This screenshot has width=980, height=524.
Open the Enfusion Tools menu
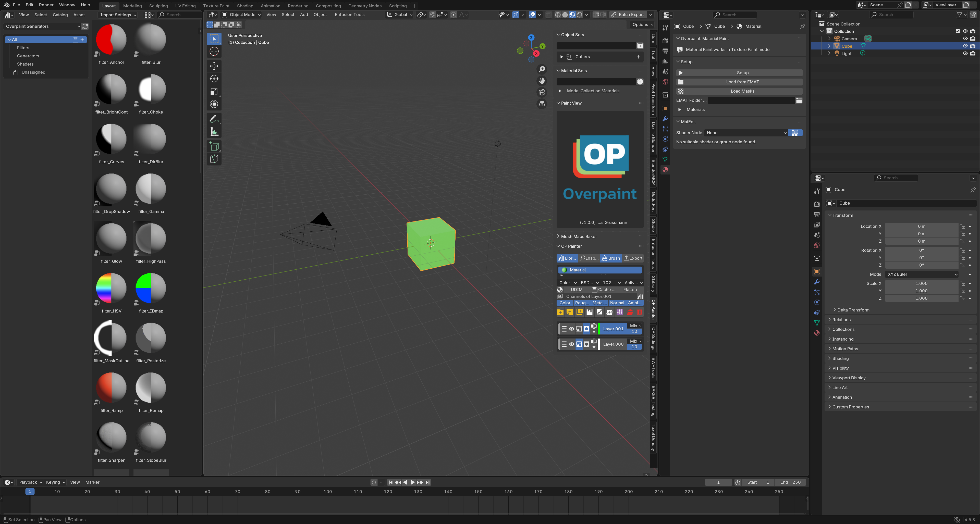349,15
